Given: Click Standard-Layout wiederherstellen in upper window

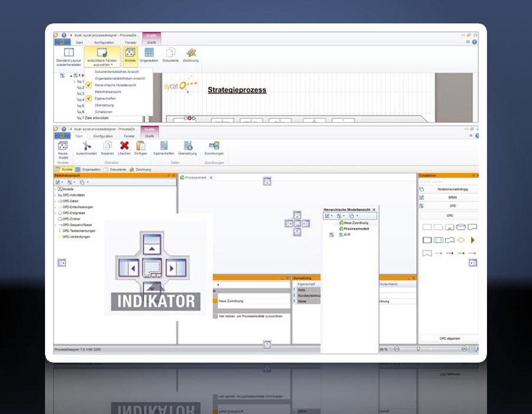Looking at the screenshot, I should tap(69, 57).
